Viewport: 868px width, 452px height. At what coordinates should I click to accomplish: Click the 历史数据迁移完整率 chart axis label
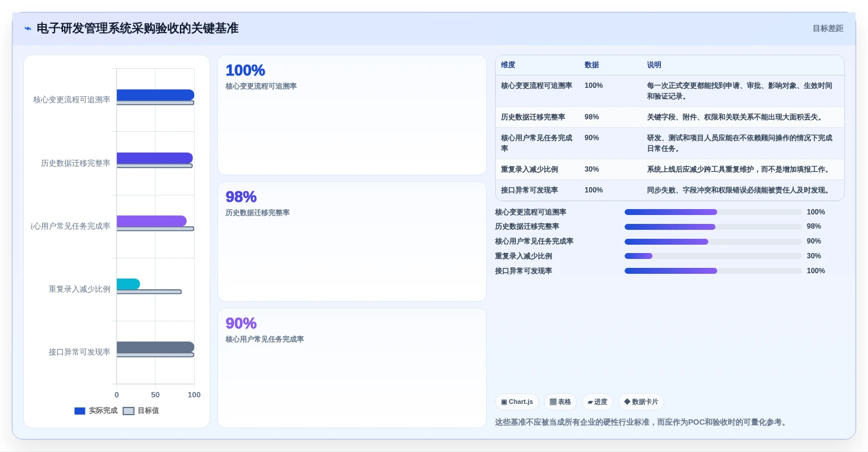pyautogui.click(x=75, y=163)
